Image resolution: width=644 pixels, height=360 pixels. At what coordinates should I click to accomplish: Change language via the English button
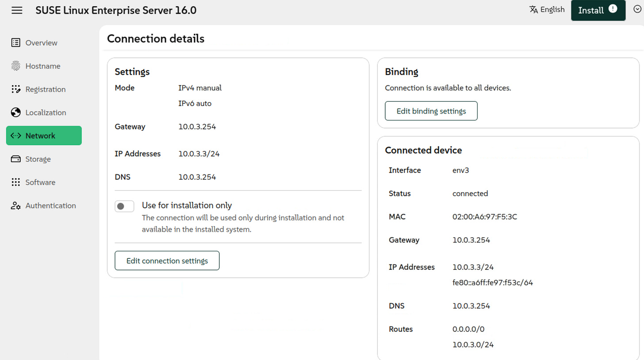[x=547, y=9]
